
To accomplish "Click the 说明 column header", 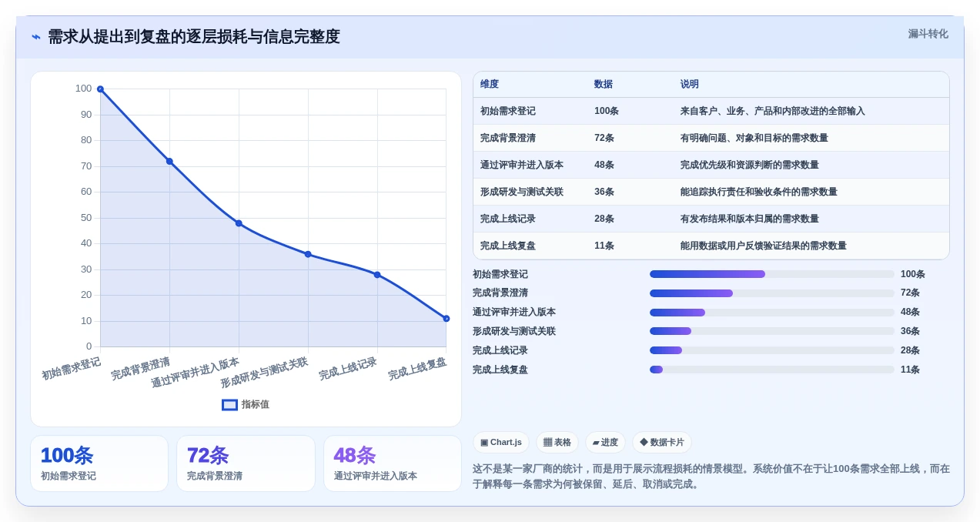I will point(690,85).
